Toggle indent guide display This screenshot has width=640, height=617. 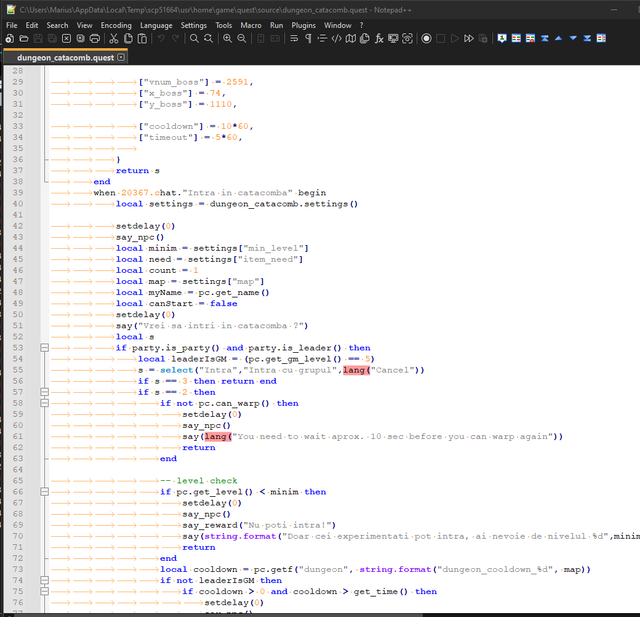(322, 38)
